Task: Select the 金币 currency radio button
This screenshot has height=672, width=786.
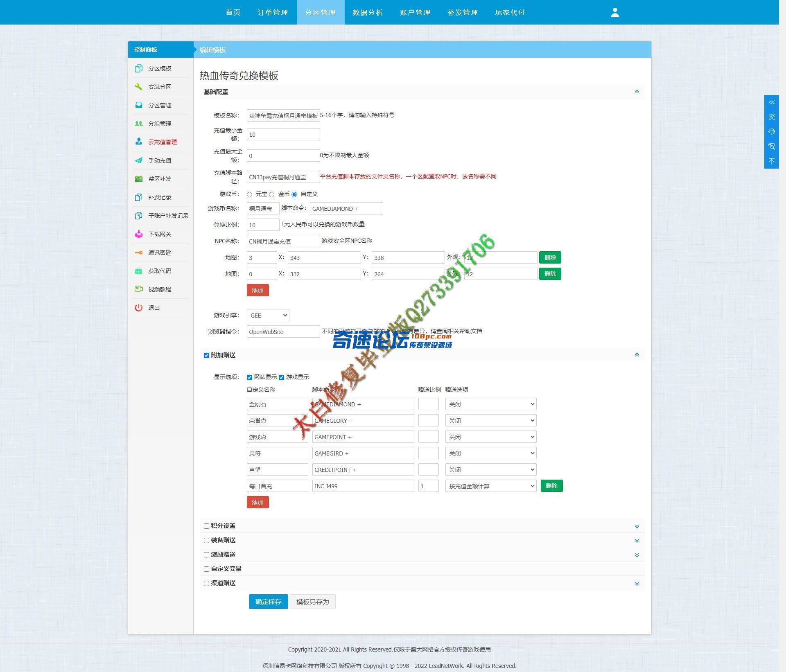Action: pyautogui.click(x=271, y=194)
